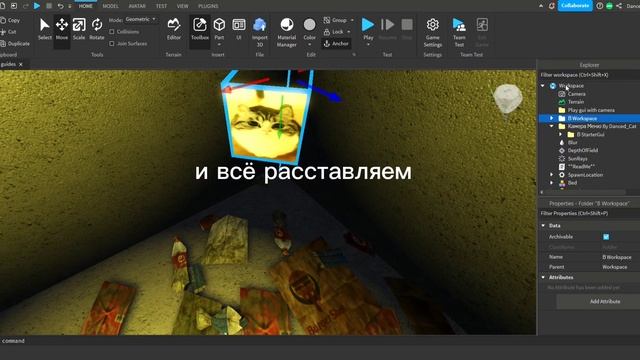The width and height of the screenshot is (640, 360).
Task: Click the Undo arrow in the title bar
Action: (60, 6)
